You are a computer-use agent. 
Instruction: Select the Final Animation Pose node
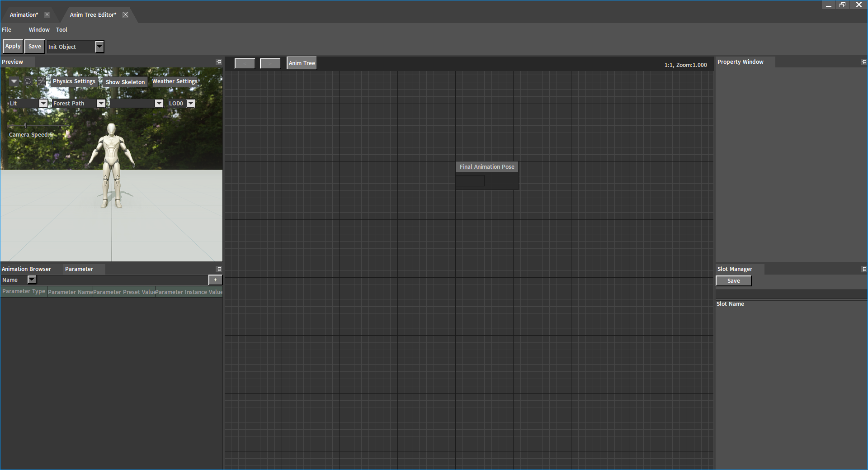pos(487,167)
